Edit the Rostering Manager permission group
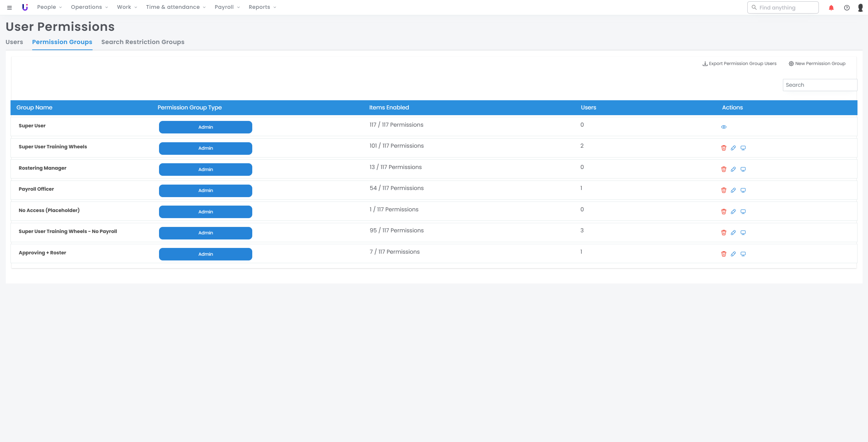The image size is (868, 442). [x=733, y=169]
